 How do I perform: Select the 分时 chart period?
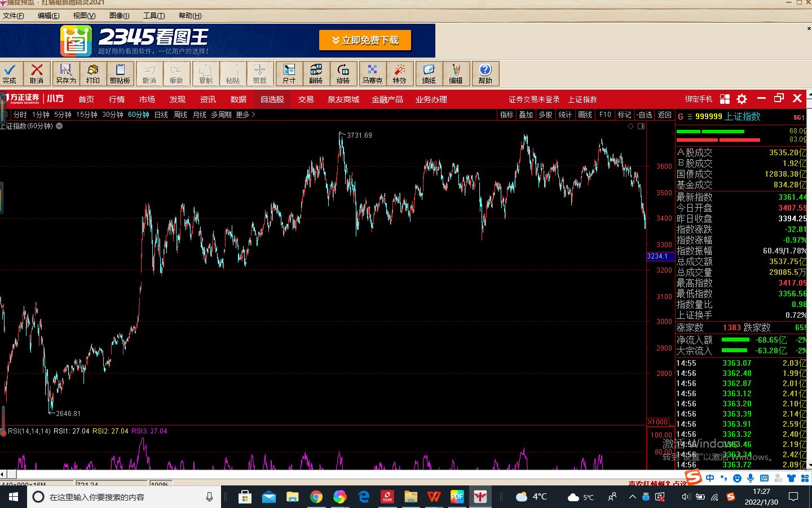pyautogui.click(x=20, y=115)
